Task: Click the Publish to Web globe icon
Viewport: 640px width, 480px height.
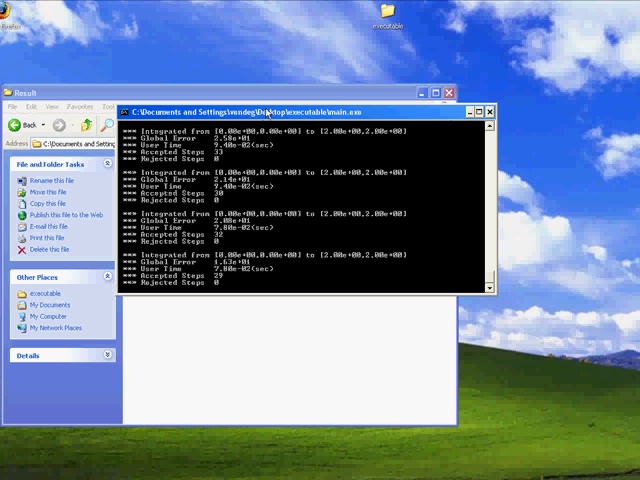Action: tap(22, 215)
